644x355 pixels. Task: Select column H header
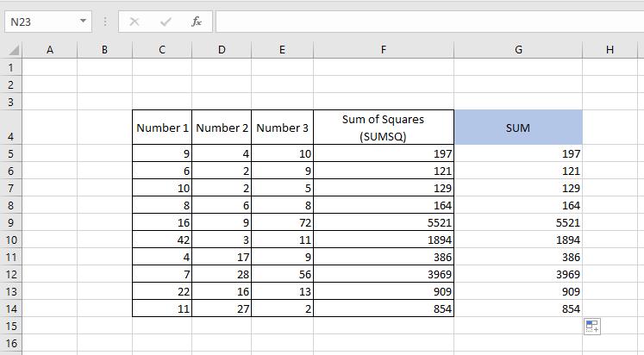tap(610, 50)
